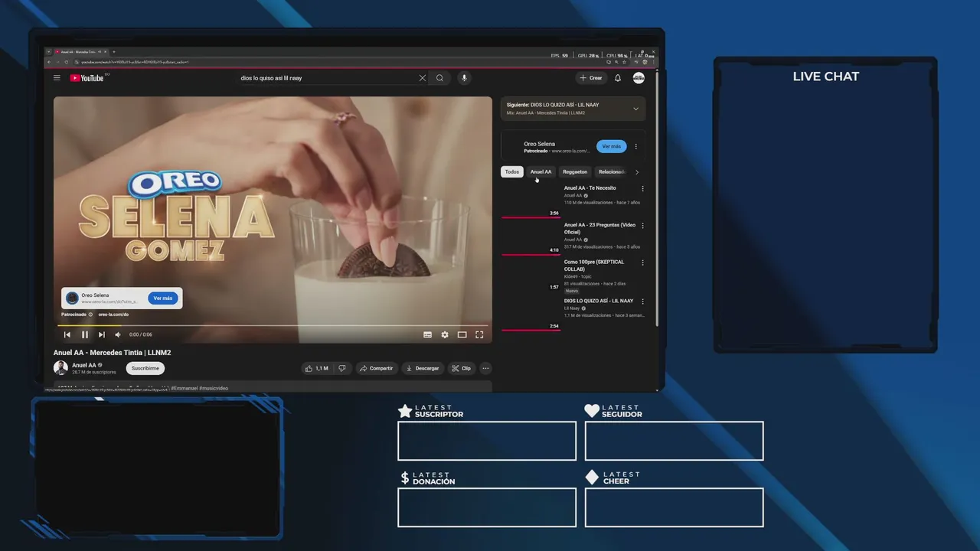The height and width of the screenshot is (551, 980).
Task: Click the Crear create button
Action: tap(591, 78)
